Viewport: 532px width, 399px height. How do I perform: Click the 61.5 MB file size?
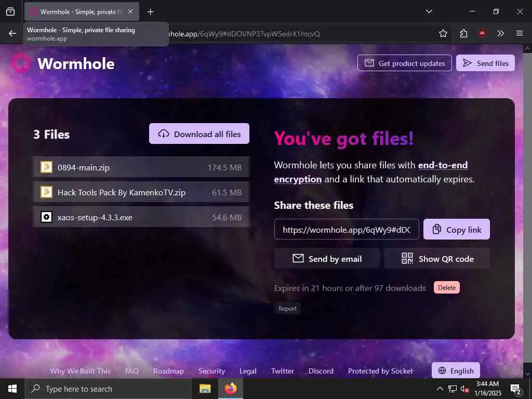[227, 193]
